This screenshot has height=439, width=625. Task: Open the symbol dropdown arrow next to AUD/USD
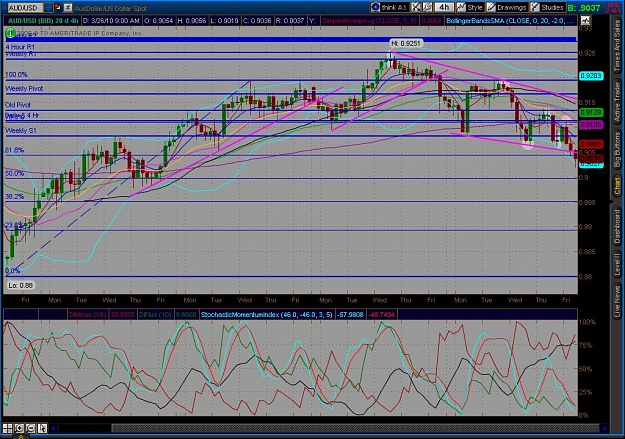(48, 8)
